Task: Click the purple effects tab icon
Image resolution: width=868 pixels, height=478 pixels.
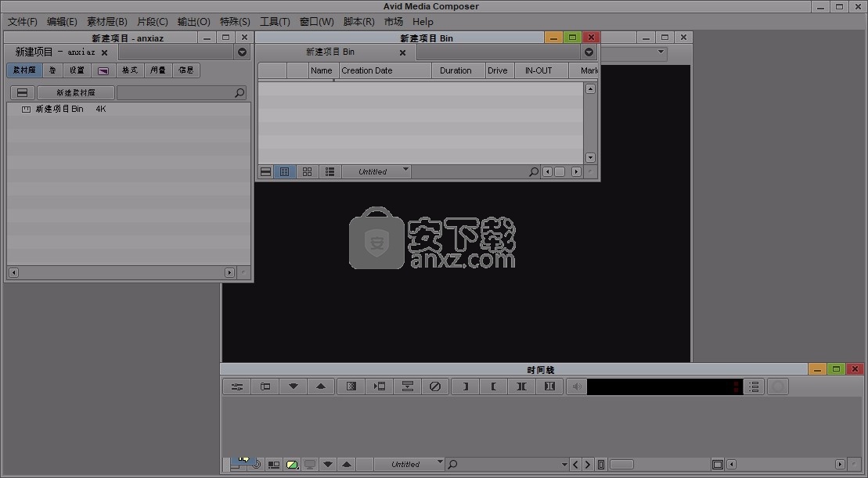Action: coord(103,71)
